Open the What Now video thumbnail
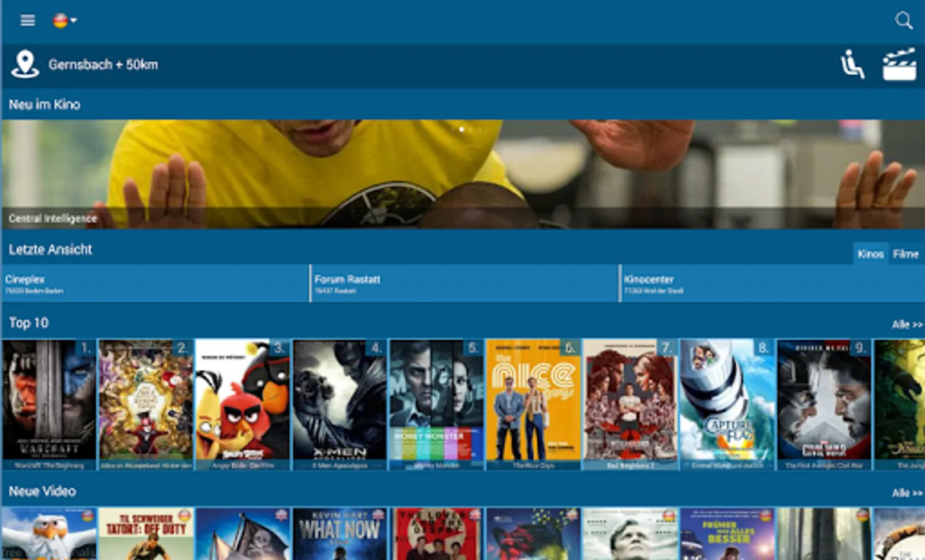 coord(339,534)
